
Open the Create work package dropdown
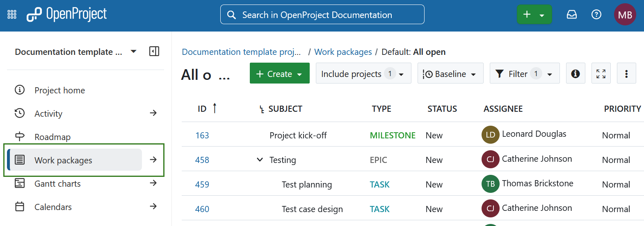tap(280, 73)
